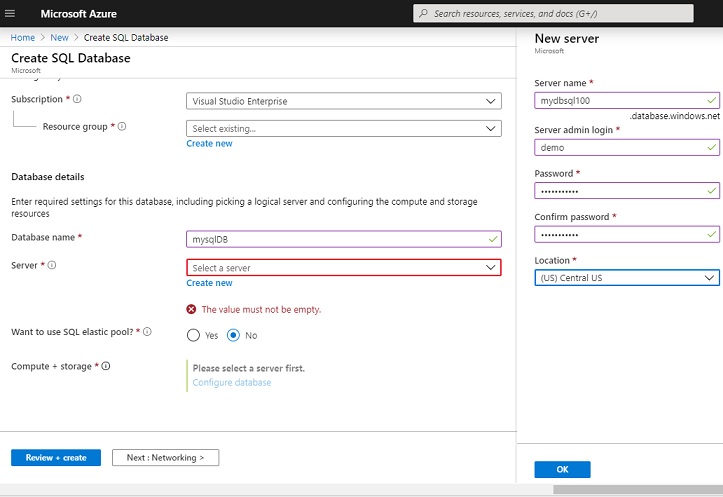Click the checkmark in Server admin login field
The width and height of the screenshot is (723, 497).
pyautogui.click(x=711, y=148)
